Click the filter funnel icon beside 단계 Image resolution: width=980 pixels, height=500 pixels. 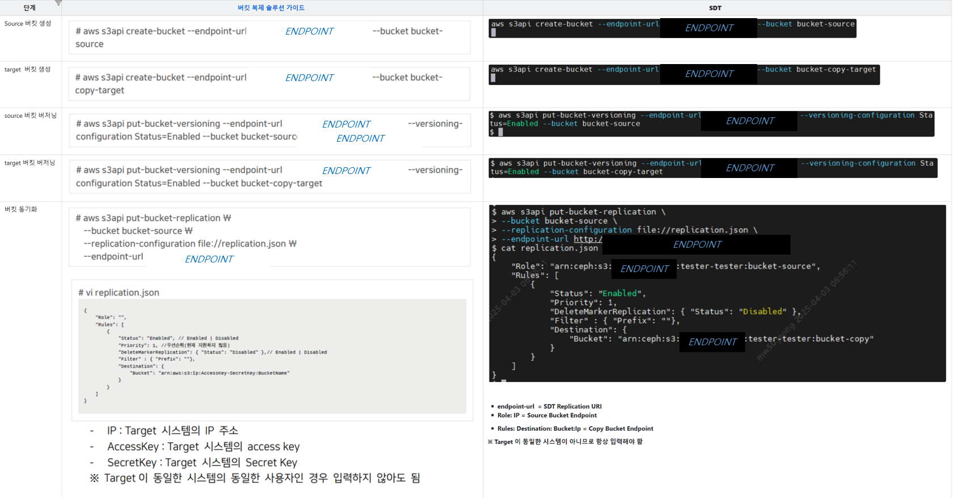58,3
